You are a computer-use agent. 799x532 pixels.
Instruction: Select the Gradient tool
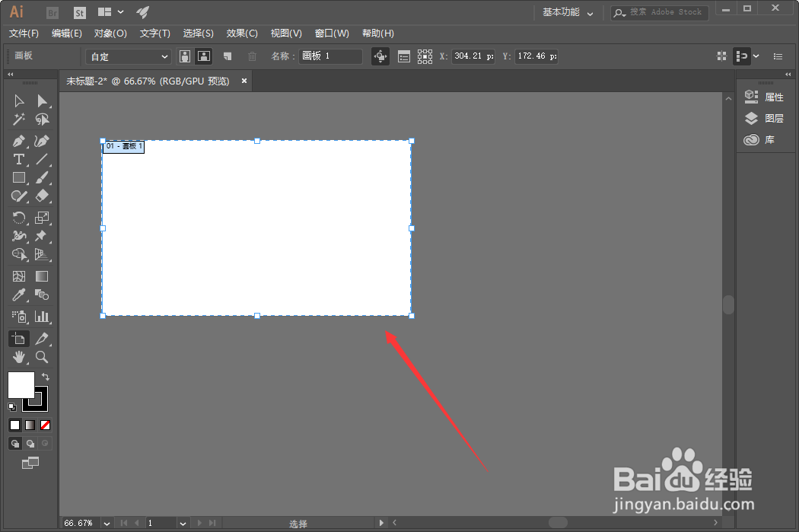pos(42,276)
